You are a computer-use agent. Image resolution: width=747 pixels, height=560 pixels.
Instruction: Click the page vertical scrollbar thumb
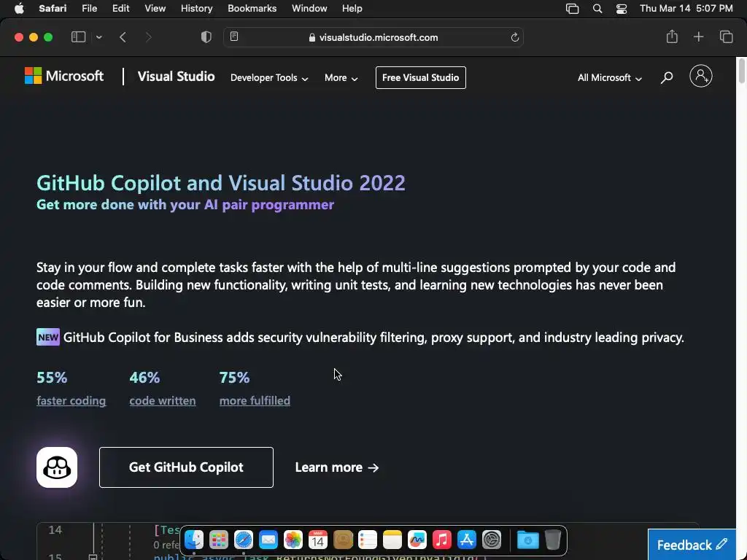[x=742, y=71]
